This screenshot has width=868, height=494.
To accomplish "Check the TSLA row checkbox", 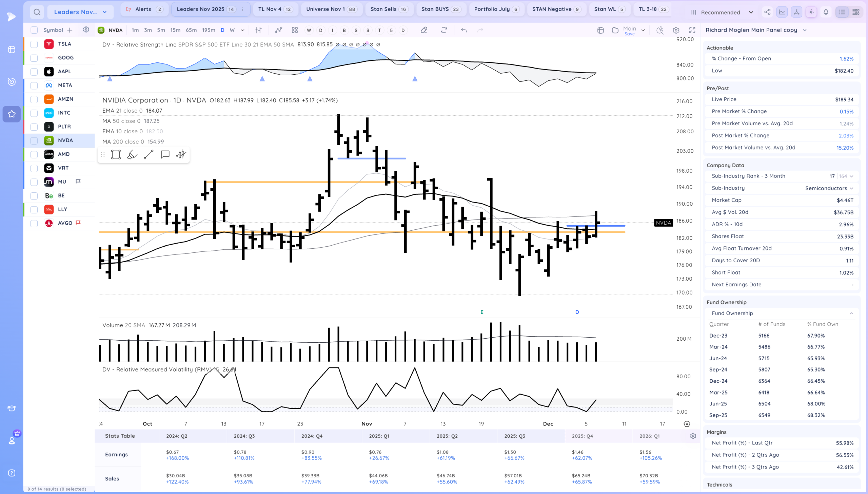I will tap(34, 44).
